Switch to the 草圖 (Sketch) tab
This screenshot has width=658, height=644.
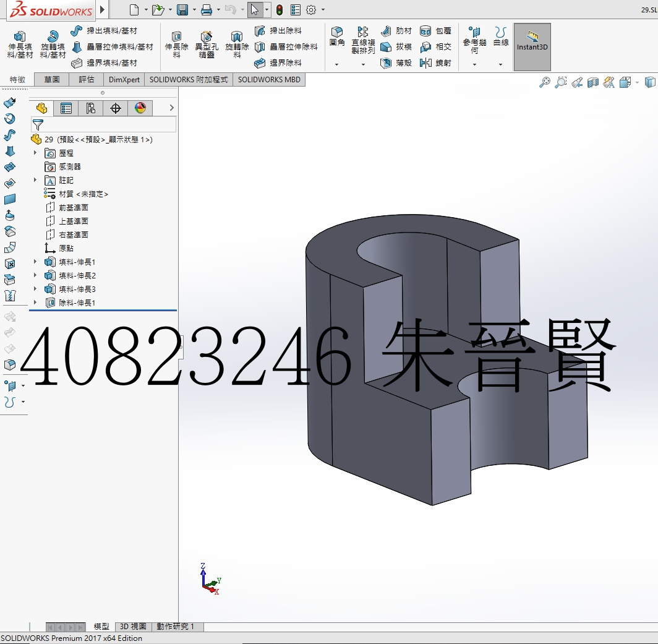tap(51, 79)
